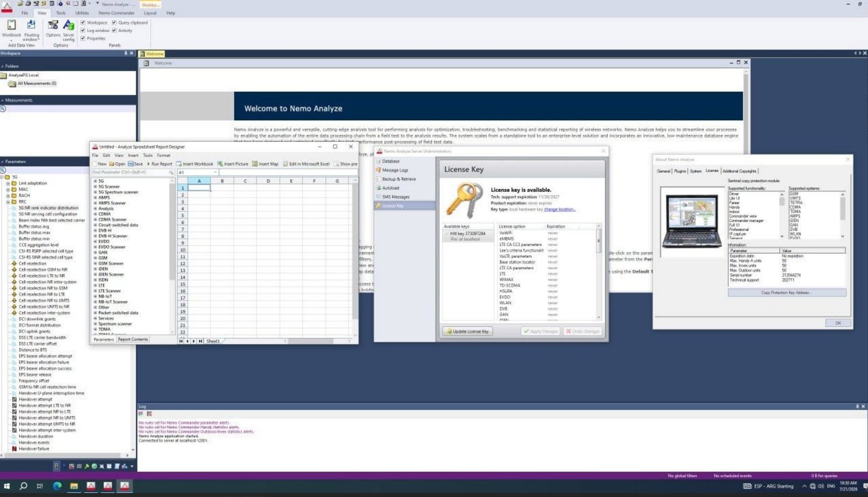This screenshot has width=868, height=497.
Task: Open Microsoft Edge from the taskbar
Action: (57, 486)
